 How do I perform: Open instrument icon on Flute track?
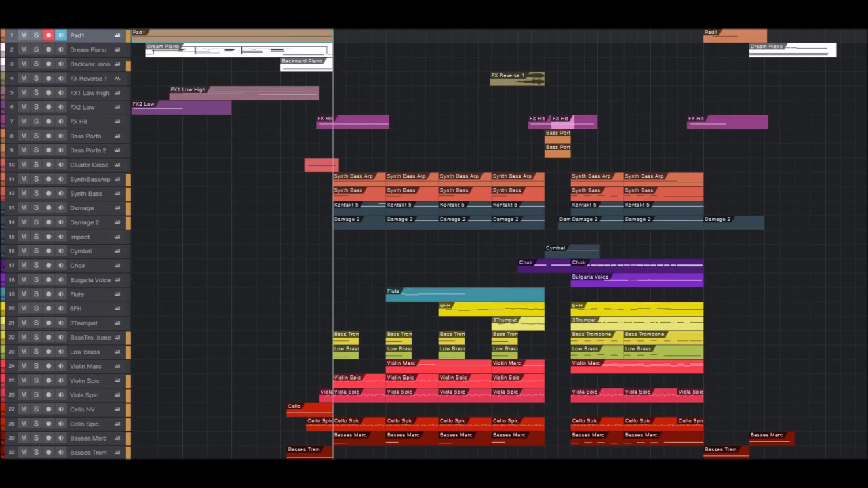tap(117, 294)
